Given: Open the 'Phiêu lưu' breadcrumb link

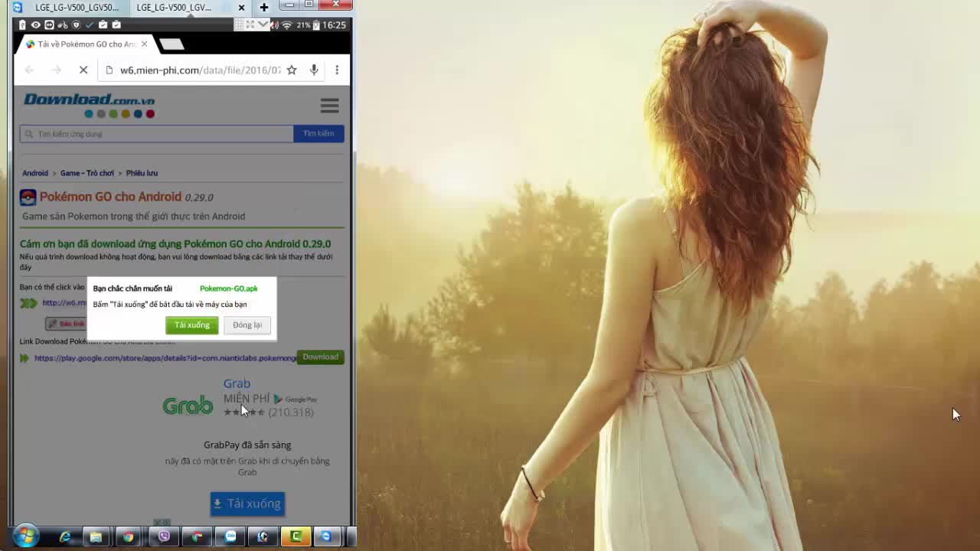Looking at the screenshot, I should click(x=142, y=173).
